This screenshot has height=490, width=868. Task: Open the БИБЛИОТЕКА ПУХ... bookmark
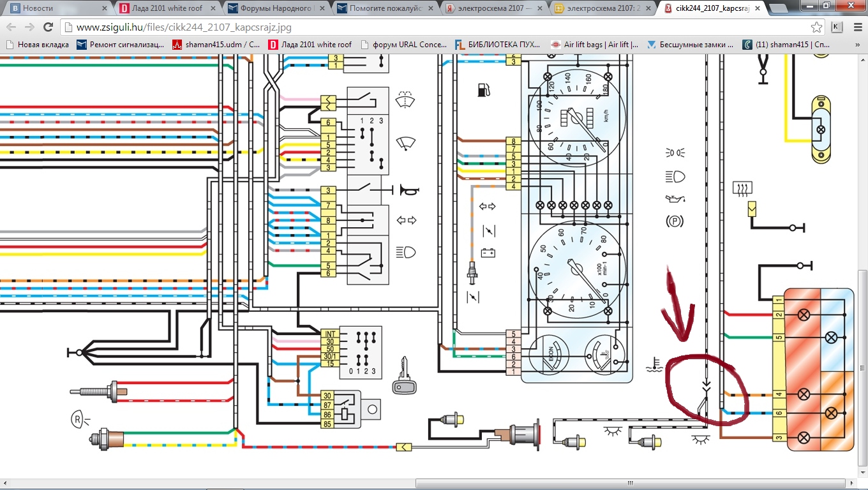[498, 45]
